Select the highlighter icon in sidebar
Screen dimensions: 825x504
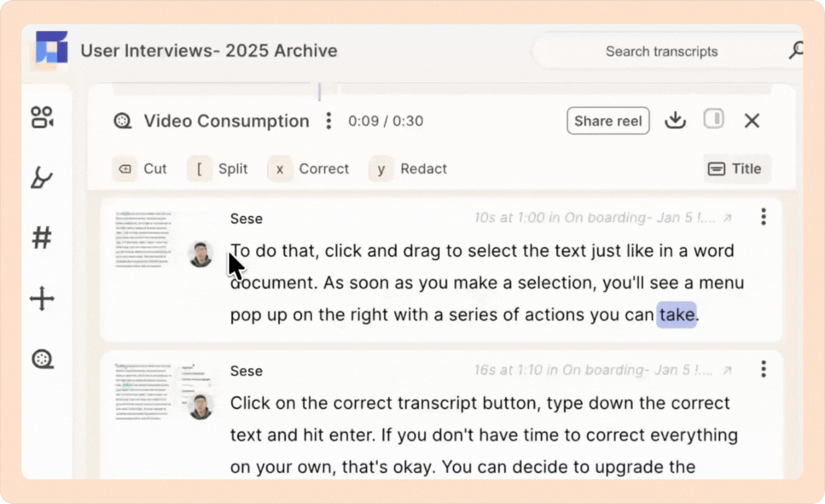(41, 178)
